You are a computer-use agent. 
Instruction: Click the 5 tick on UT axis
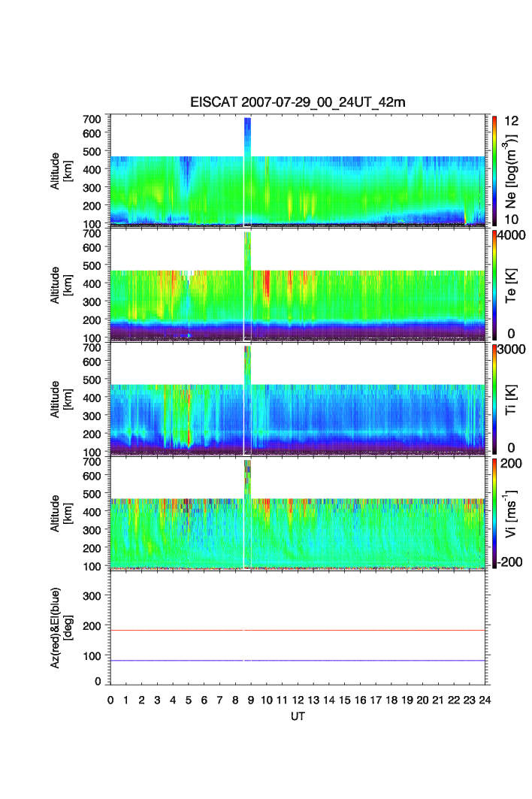click(x=189, y=700)
